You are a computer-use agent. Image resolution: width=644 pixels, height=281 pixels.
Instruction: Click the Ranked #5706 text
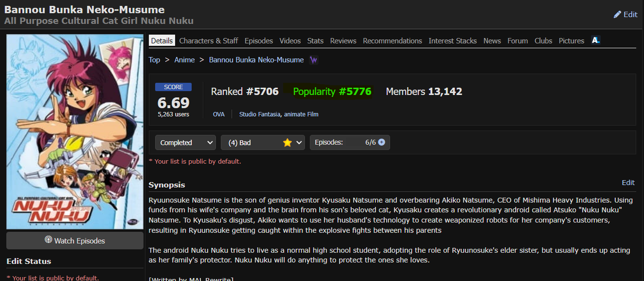click(245, 92)
